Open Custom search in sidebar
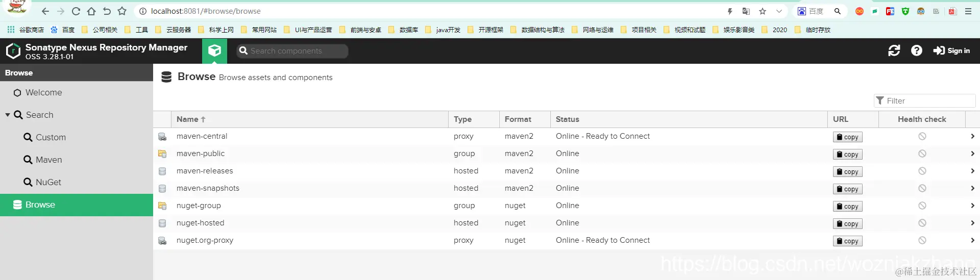 [45, 137]
